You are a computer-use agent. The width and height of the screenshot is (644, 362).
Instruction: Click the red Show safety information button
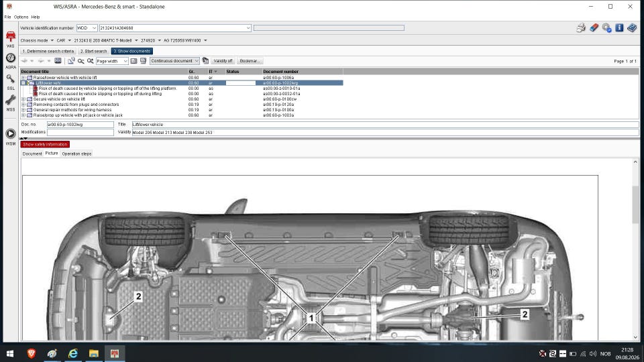45,145
